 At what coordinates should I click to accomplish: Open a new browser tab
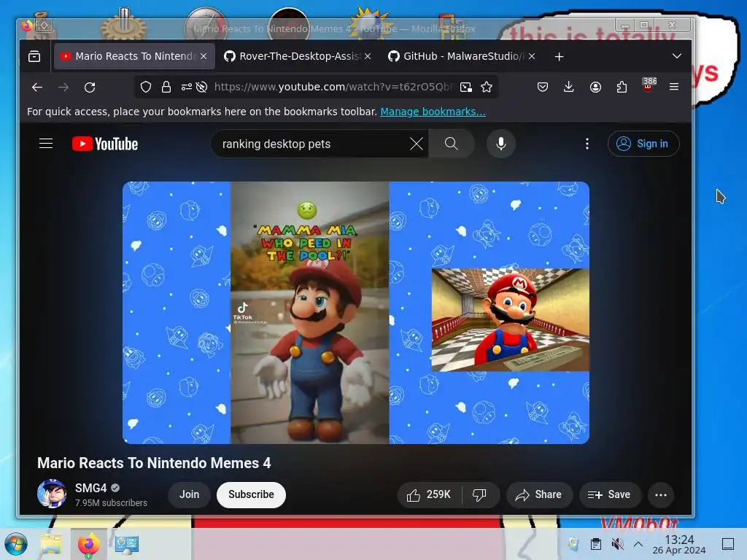559,57
